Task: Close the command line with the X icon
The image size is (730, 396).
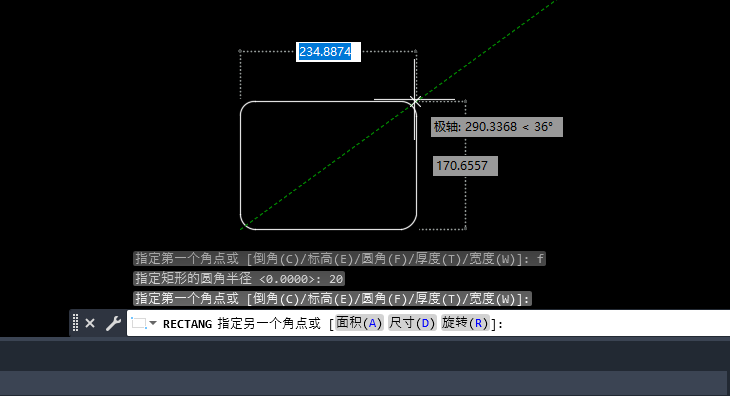Action: [x=90, y=323]
